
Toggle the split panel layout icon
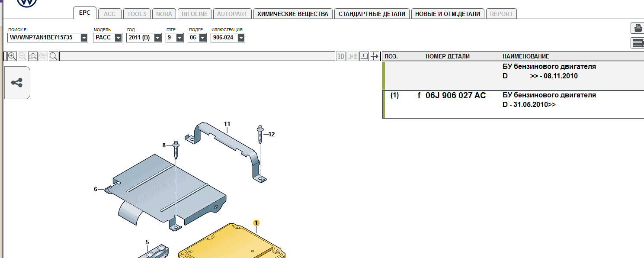pyautogui.click(x=364, y=56)
